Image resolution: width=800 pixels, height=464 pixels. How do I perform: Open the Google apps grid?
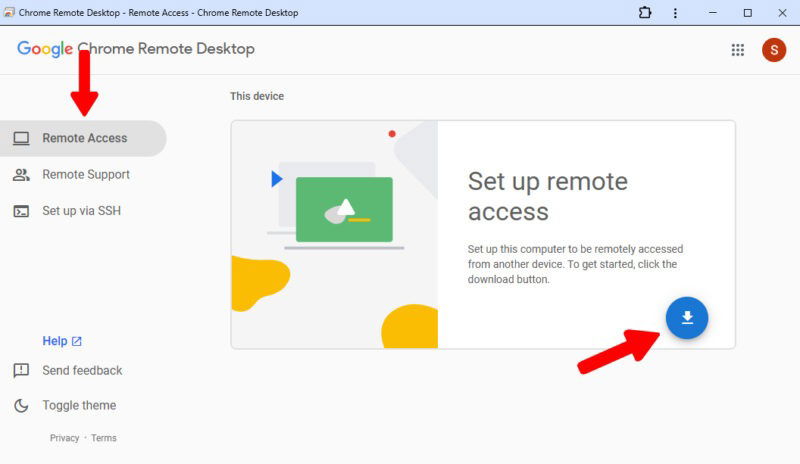(x=737, y=50)
